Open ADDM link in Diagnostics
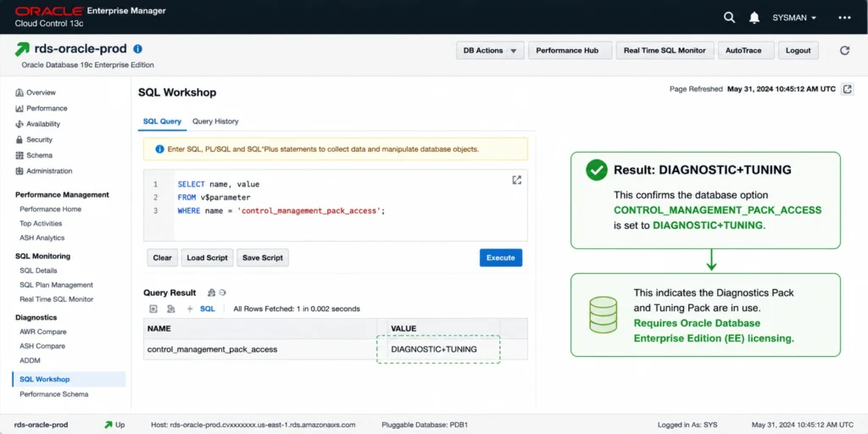The height and width of the screenshot is (434, 868). click(x=30, y=360)
